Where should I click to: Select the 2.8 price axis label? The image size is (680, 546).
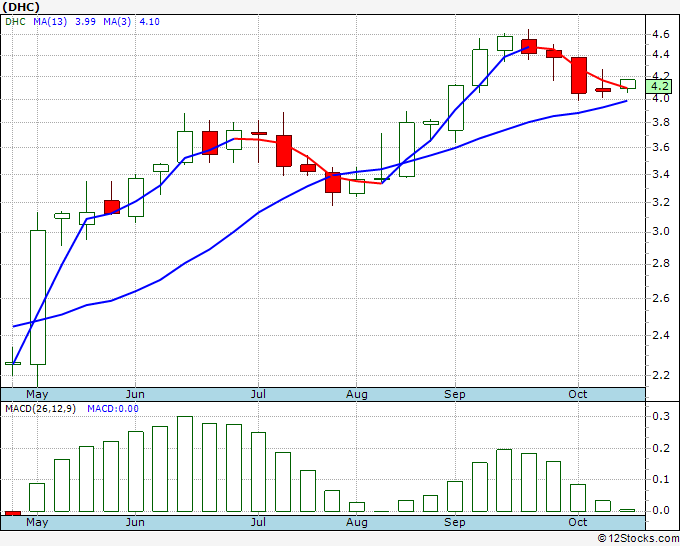(660, 264)
